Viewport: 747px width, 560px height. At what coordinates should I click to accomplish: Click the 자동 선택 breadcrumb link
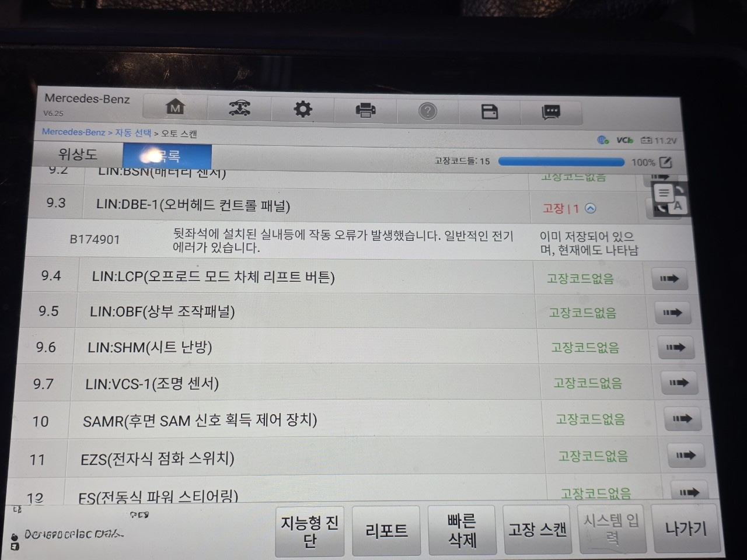(133, 133)
